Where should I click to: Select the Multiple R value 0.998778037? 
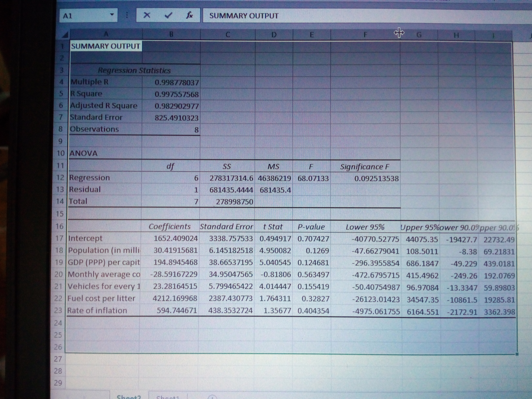click(177, 82)
